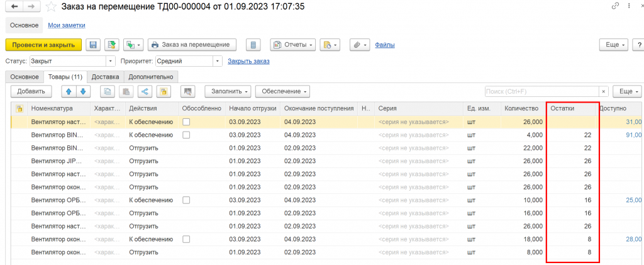Open top Еще menu next to help
Screen dimensions: 644x265
tap(614, 45)
